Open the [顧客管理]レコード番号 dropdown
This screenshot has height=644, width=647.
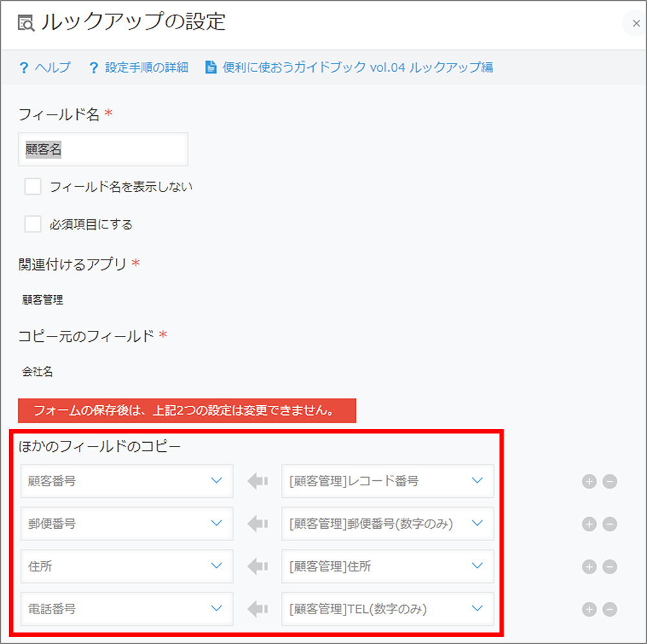388,480
